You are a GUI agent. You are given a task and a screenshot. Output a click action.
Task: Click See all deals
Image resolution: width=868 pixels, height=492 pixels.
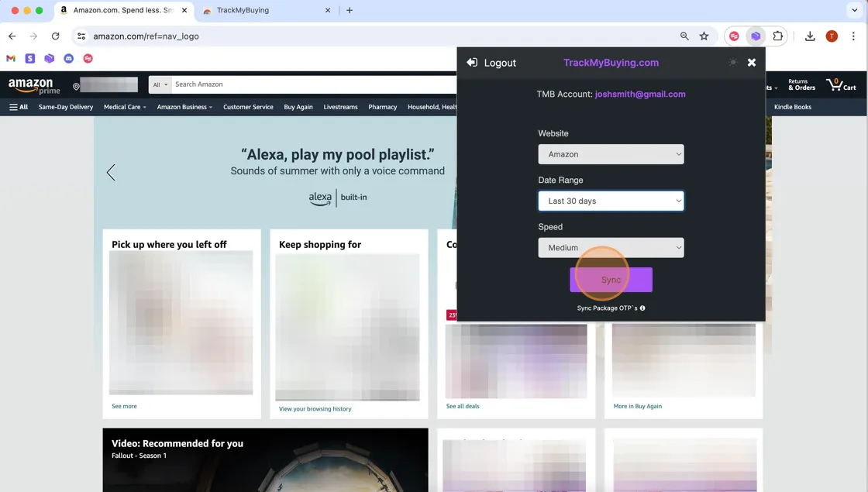[463, 406]
